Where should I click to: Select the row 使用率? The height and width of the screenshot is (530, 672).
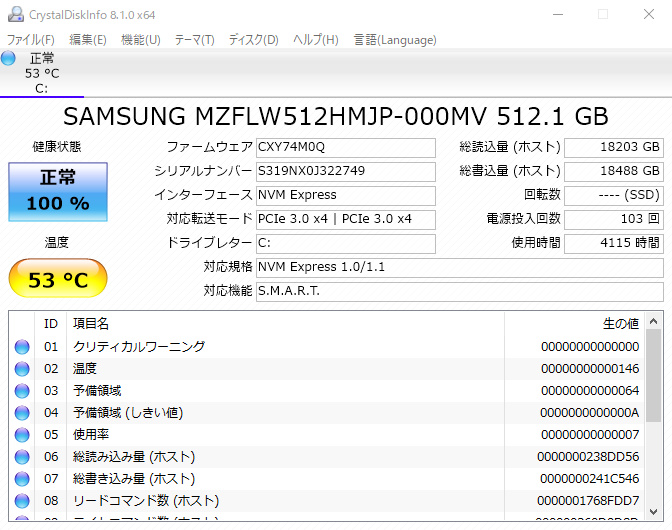[327, 435]
